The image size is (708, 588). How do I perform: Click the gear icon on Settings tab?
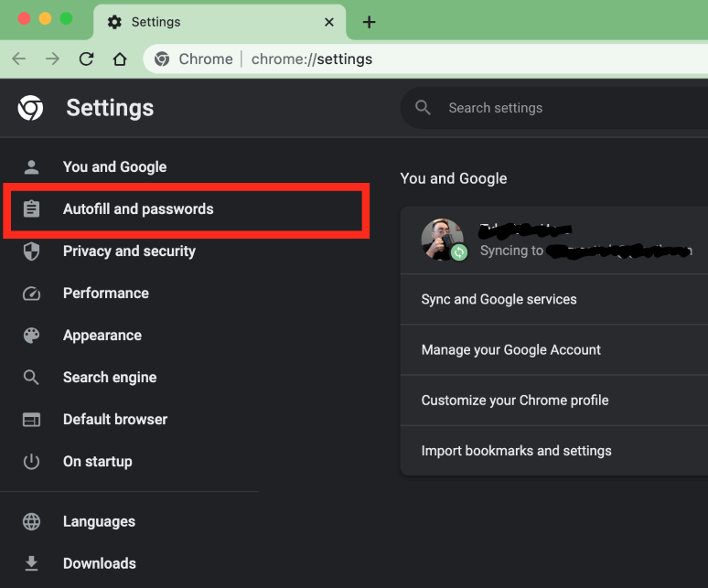114,22
